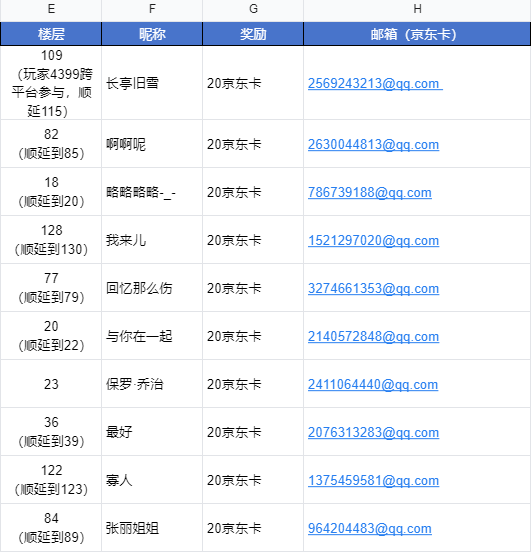
Task: Select 20京东卡 reward in 与你在一起 row
Action: point(253,336)
